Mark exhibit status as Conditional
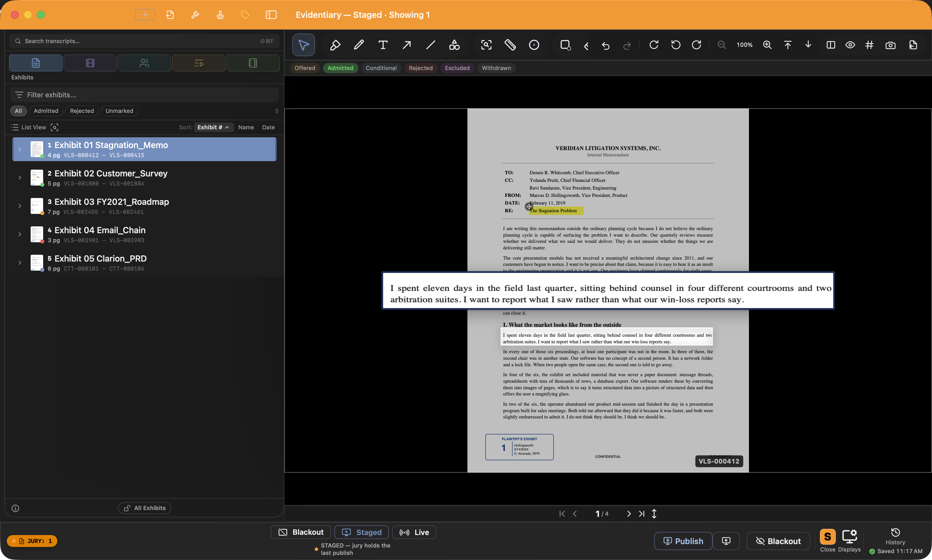 (x=381, y=68)
